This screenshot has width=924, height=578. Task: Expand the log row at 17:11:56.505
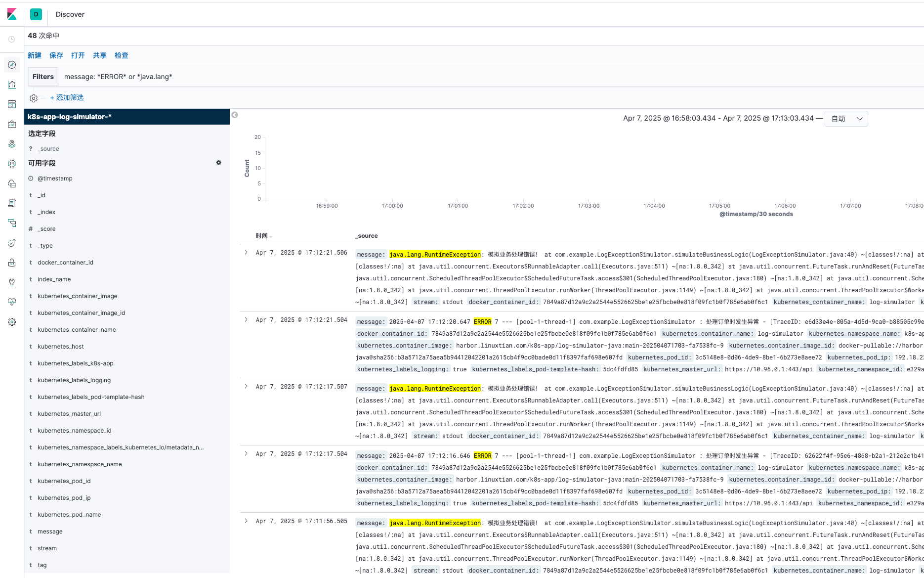246,521
